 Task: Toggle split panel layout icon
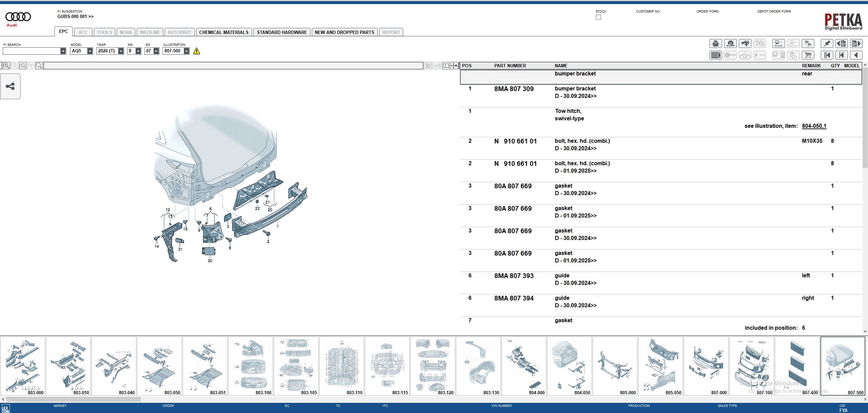tap(446, 66)
